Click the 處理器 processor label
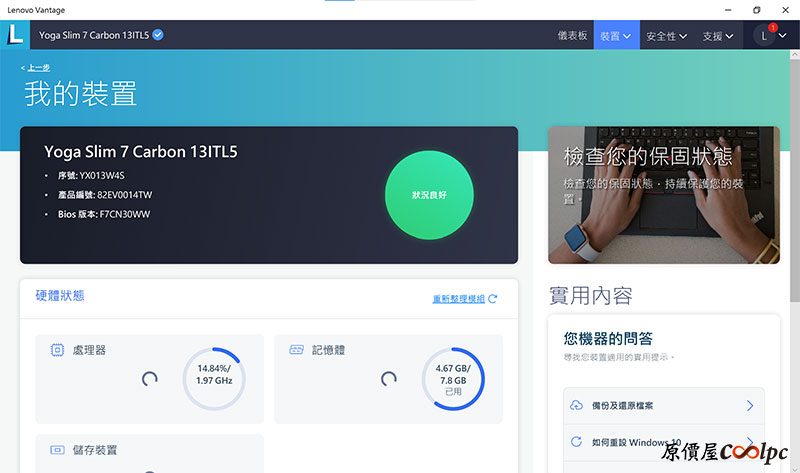The image size is (800, 473). 89,350
